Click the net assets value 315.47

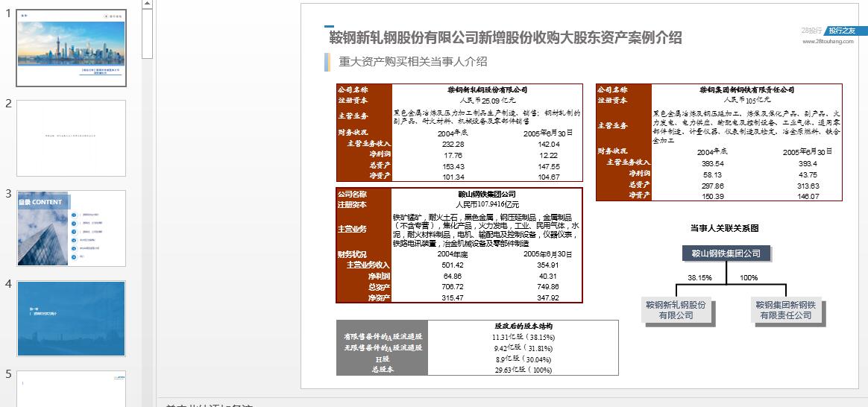(x=453, y=297)
